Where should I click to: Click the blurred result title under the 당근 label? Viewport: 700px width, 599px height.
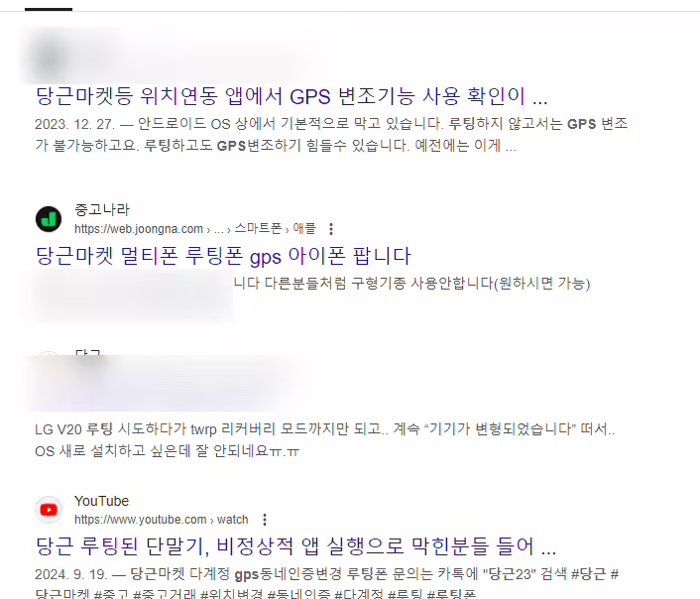coord(161,383)
